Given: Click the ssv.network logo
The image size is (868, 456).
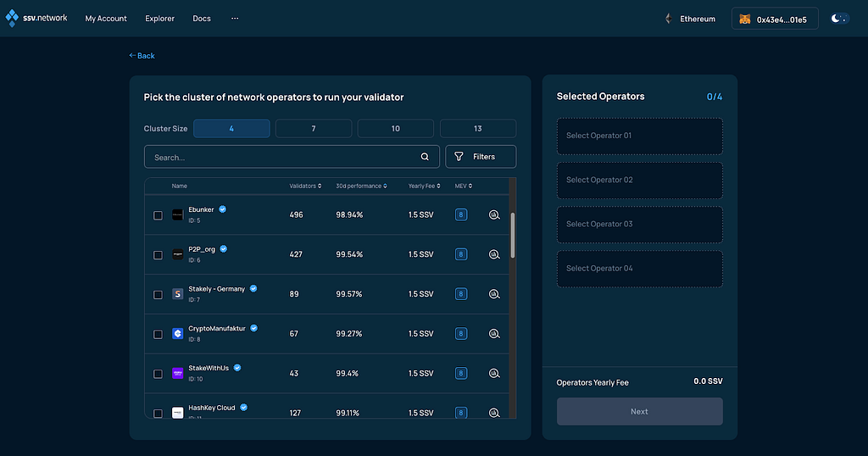Looking at the screenshot, I should pyautogui.click(x=36, y=19).
